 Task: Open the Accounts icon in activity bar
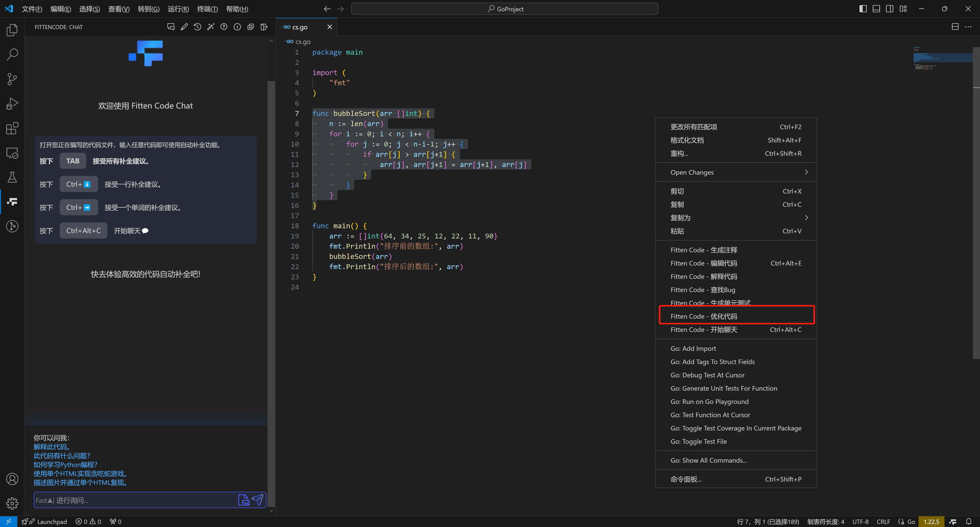tap(12, 479)
